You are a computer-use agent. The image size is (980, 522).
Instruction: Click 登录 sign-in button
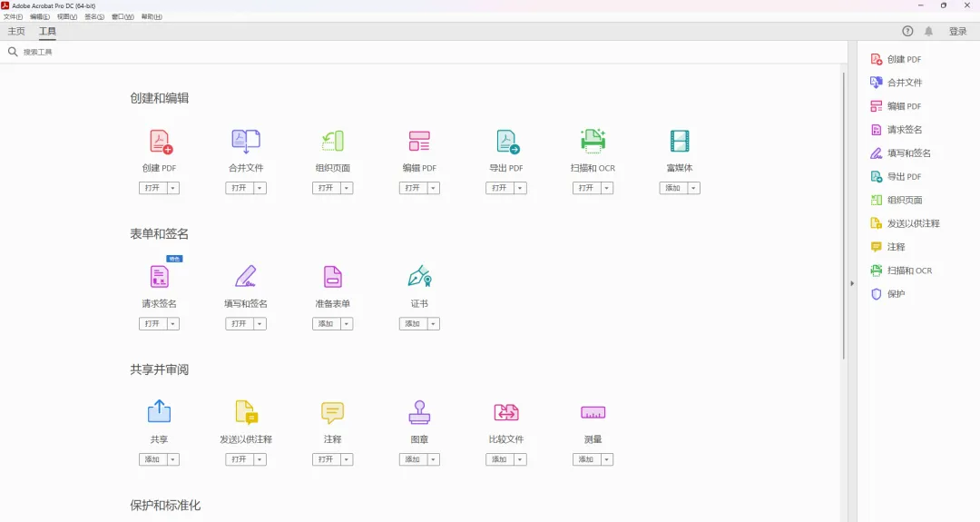(957, 31)
